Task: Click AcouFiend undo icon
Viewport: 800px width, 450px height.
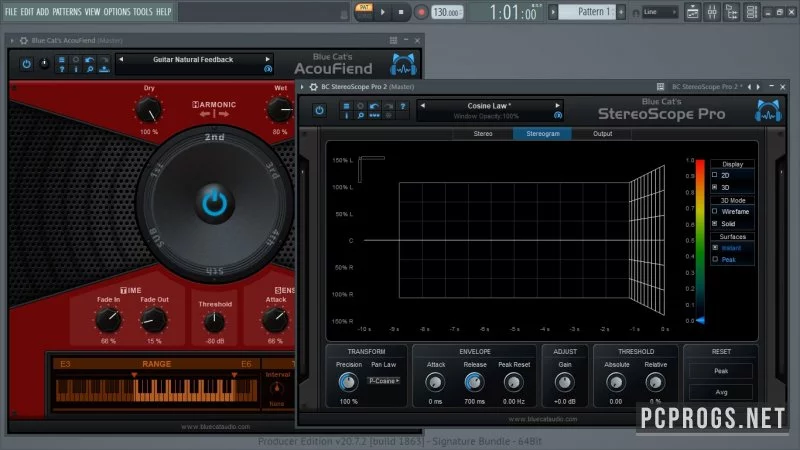Action: click(90, 60)
